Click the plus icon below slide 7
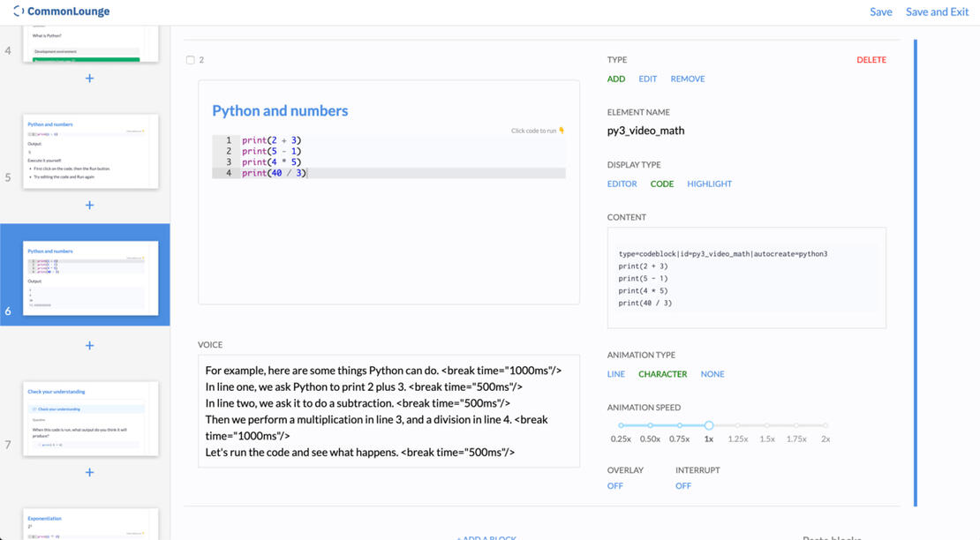 pos(89,472)
